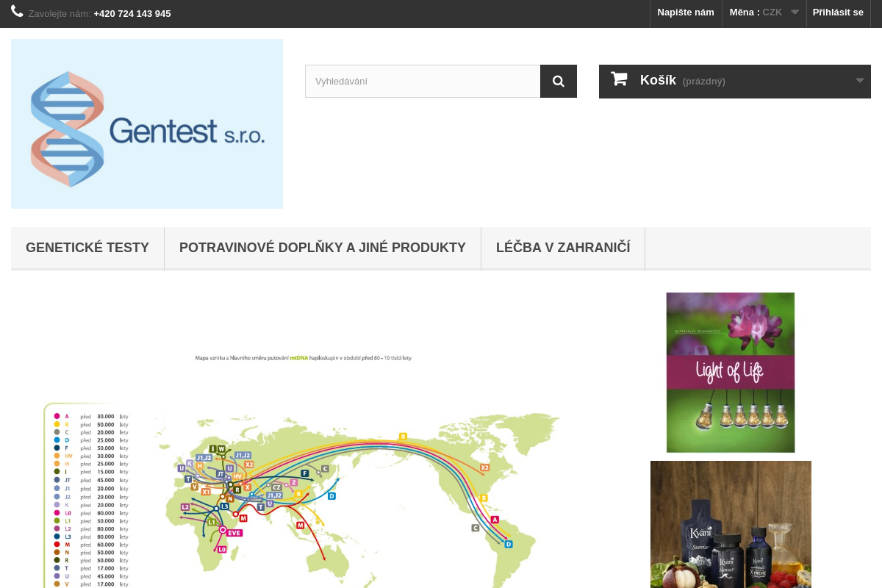Click the Vyhledávání search input field
The image size is (882, 588).
423,81
